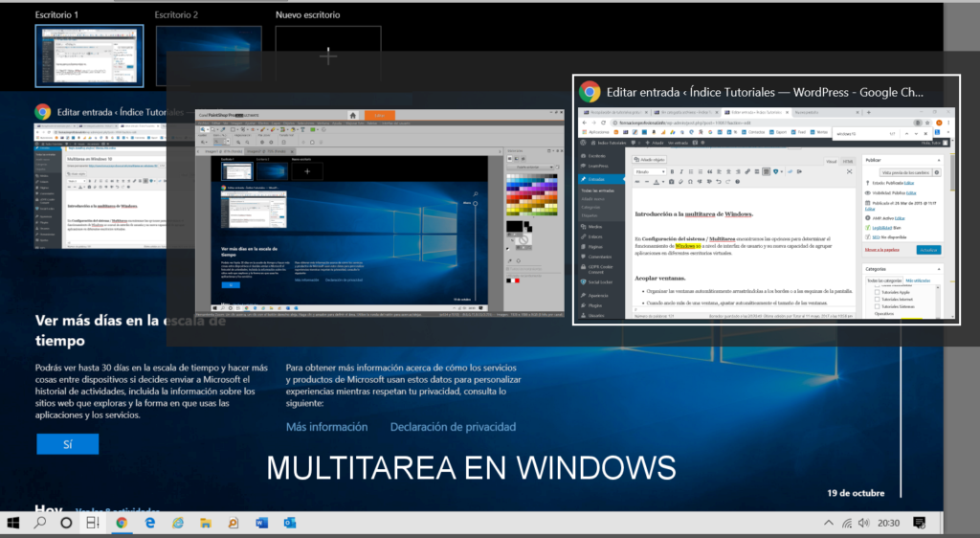The image size is (980, 538).
Task: Click the black foreground color box in PaintShop Pro
Action: tap(514, 226)
